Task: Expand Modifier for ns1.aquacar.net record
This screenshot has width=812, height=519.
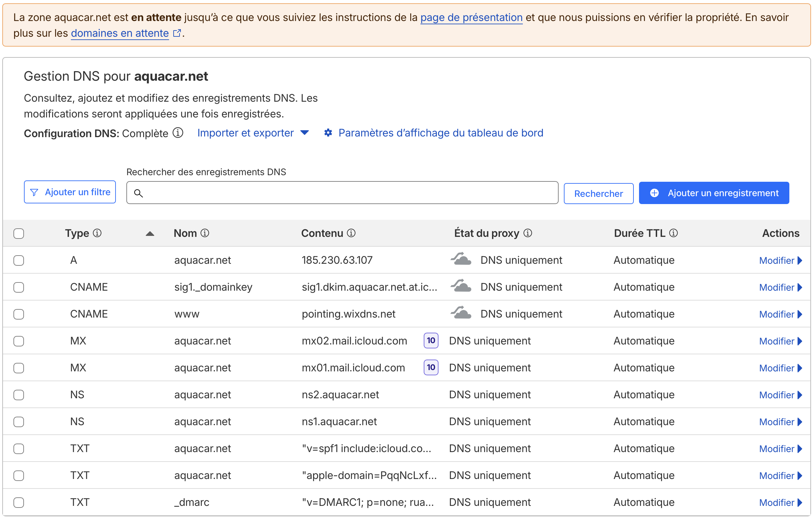Action: 780,422
